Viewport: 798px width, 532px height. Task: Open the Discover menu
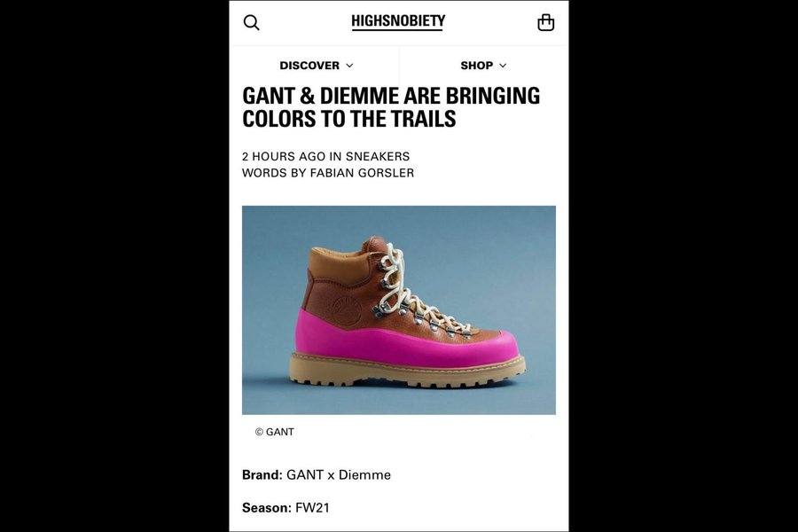[x=316, y=66]
